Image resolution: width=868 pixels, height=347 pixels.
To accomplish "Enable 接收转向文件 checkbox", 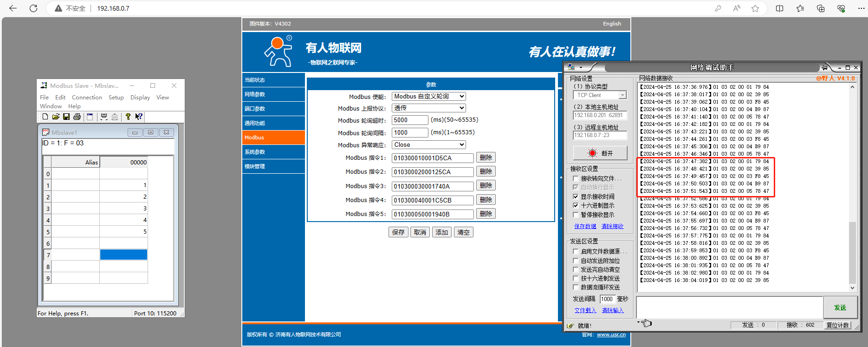I will coord(576,178).
